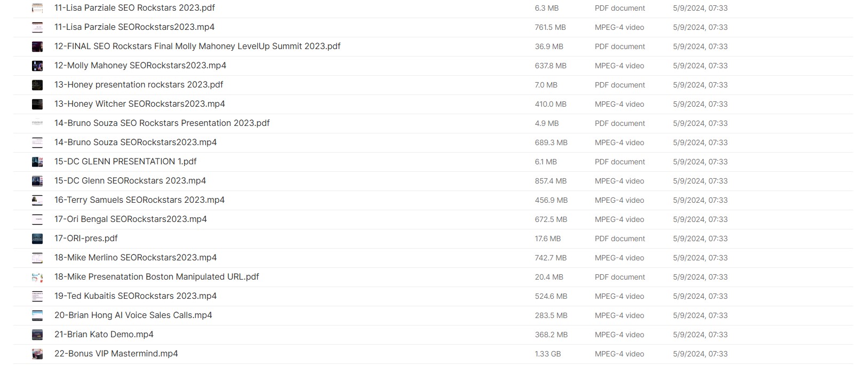Open 16-Terry Samuels SEORockstars video
The height and width of the screenshot is (365, 868).
click(139, 200)
